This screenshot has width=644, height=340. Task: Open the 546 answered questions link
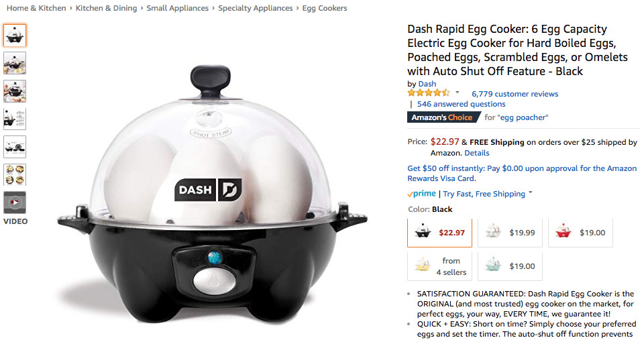(462, 105)
